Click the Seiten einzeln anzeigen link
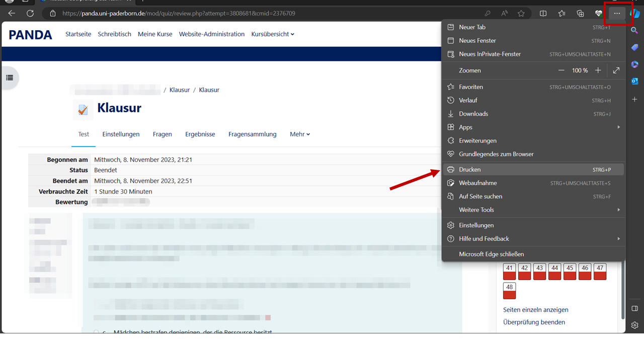 point(535,310)
